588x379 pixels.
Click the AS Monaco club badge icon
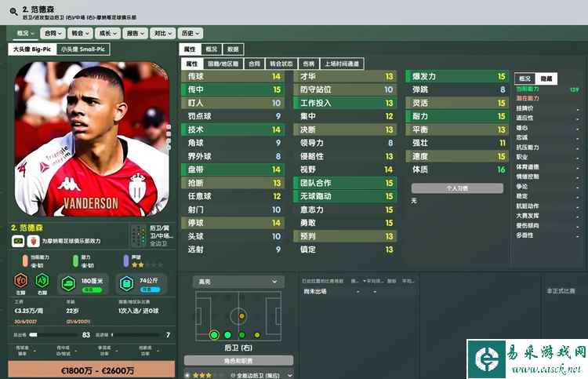tap(33, 241)
